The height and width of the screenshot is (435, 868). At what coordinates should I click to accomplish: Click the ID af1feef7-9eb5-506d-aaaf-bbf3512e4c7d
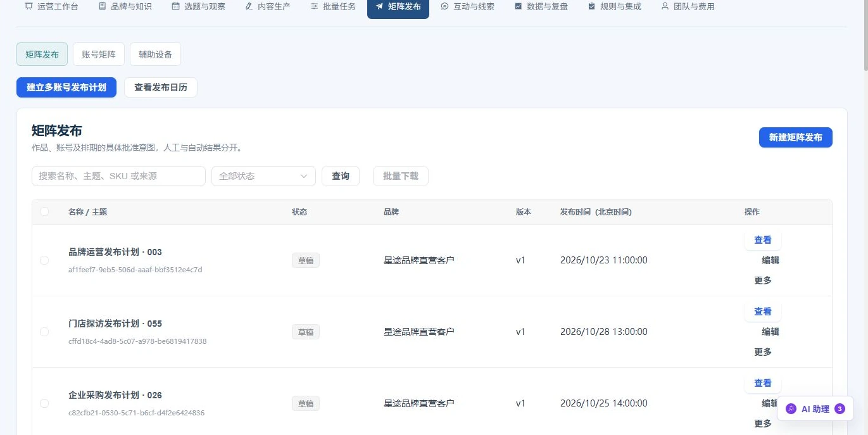point(135,270)
